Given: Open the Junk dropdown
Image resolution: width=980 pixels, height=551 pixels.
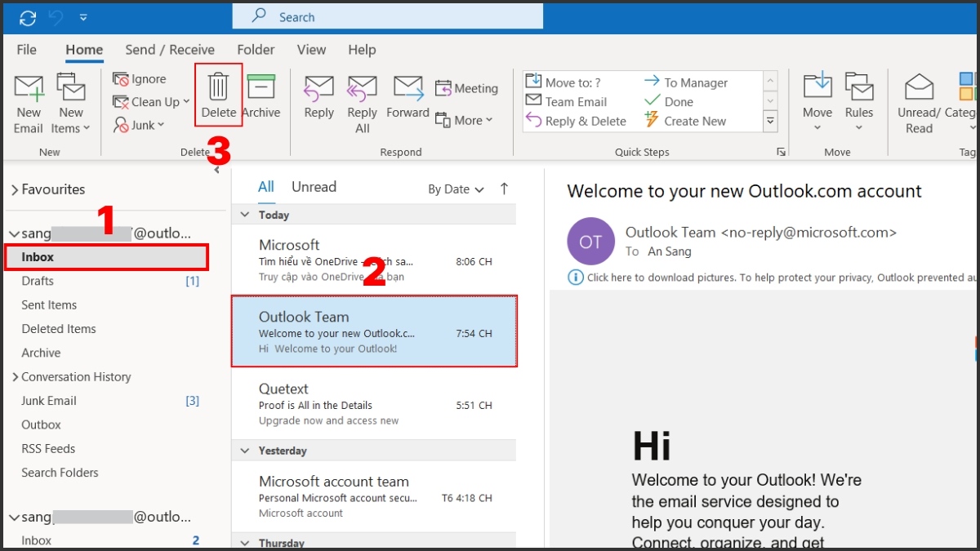Looking at the screenshot, I should (139, 125).
